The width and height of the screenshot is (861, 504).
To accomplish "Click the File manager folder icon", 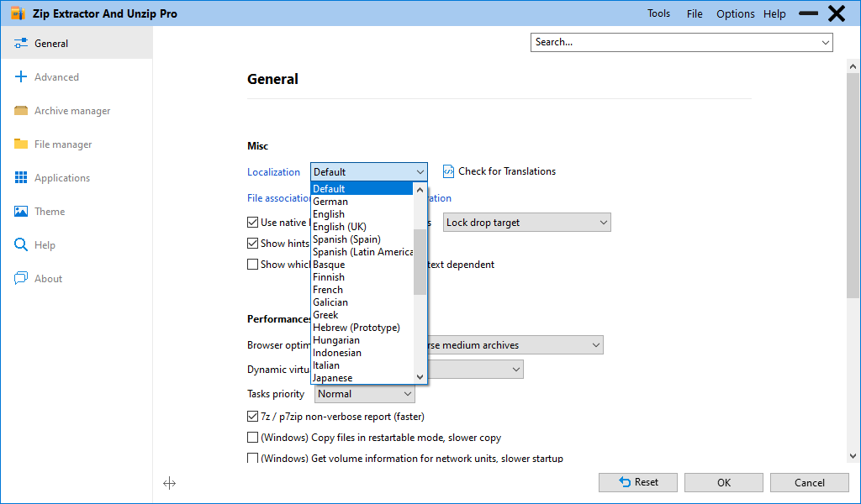I will pyautogui.click(x=21, y=144).
